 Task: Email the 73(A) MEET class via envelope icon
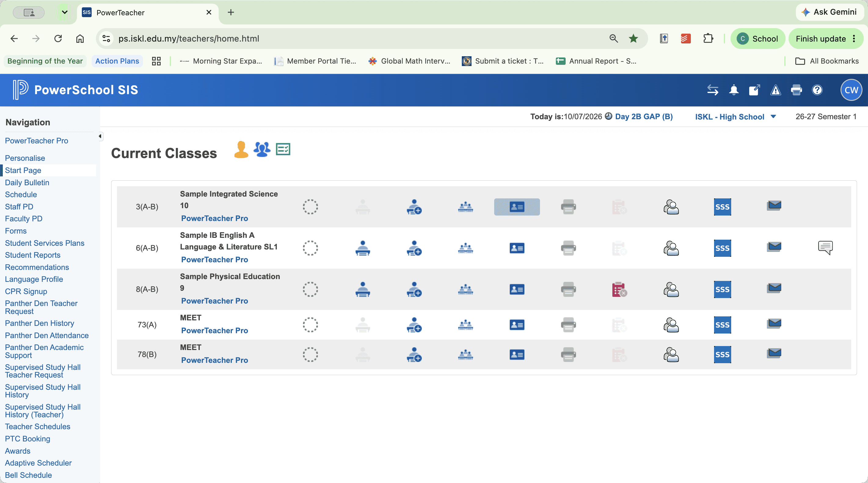[x=774, y=324]
